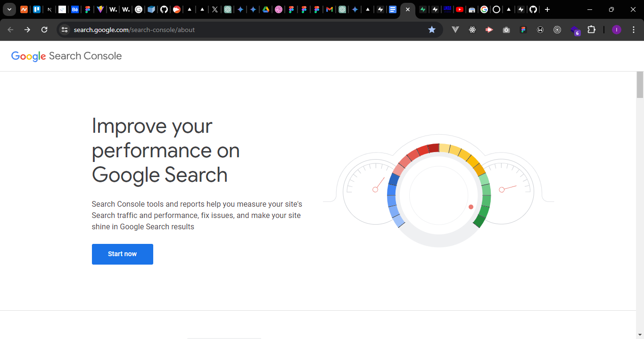Go forward to the next page
This screenshot has width=644, height=339.
pyautogui.click(x=27, y=30)
